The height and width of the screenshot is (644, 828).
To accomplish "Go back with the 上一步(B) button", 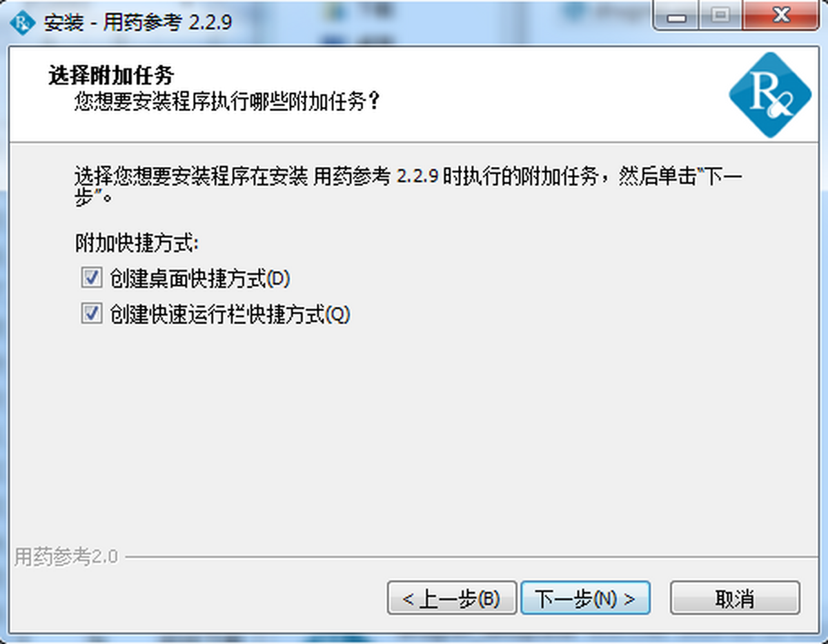I will 452,598.
